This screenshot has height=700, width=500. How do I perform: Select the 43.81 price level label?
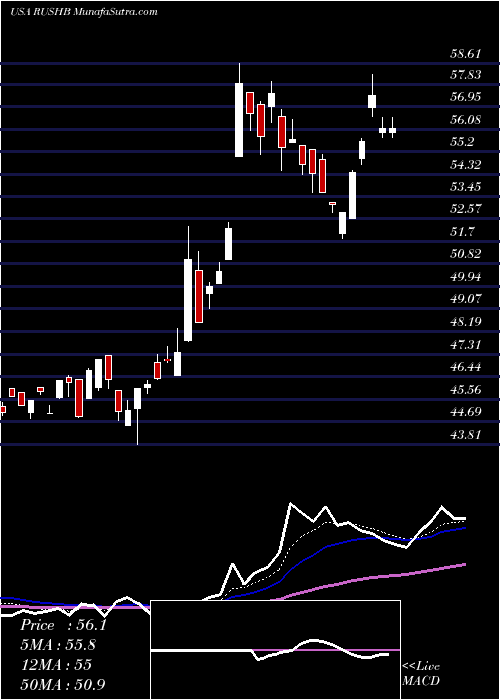[466, 434]
